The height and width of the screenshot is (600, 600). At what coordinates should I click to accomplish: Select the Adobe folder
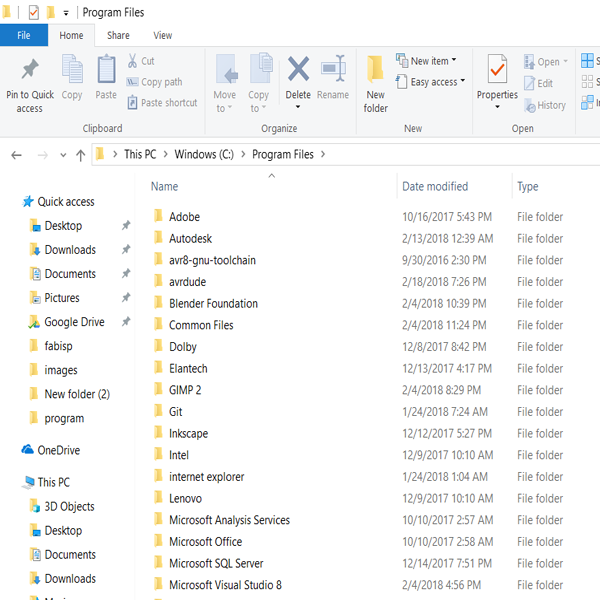[184, 217]
